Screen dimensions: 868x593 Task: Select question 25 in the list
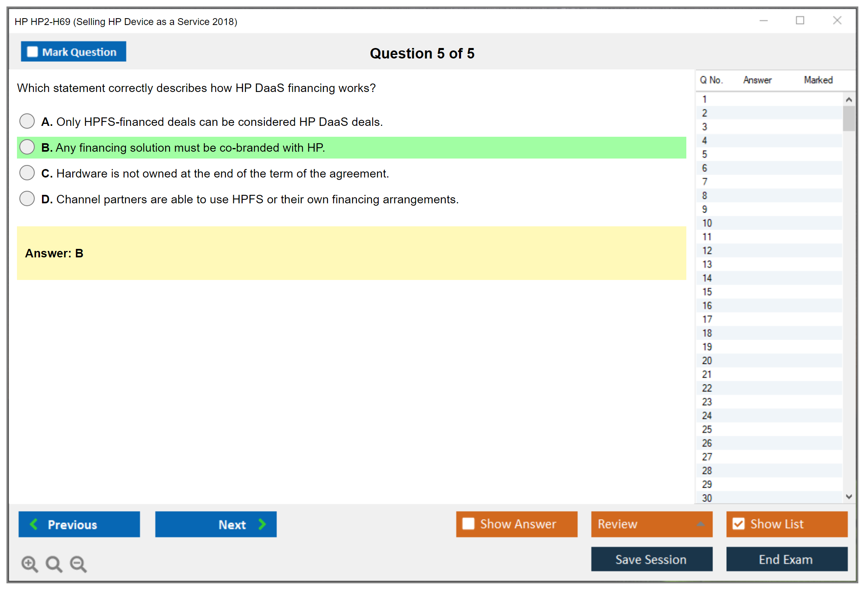[707, 429]
